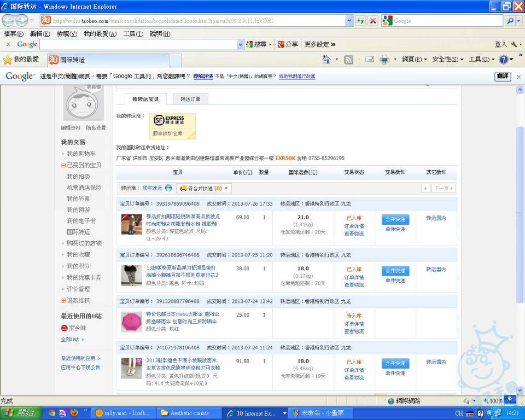
Task: Expand the 退款维权 sidebar section
Action: pos(63,300)
